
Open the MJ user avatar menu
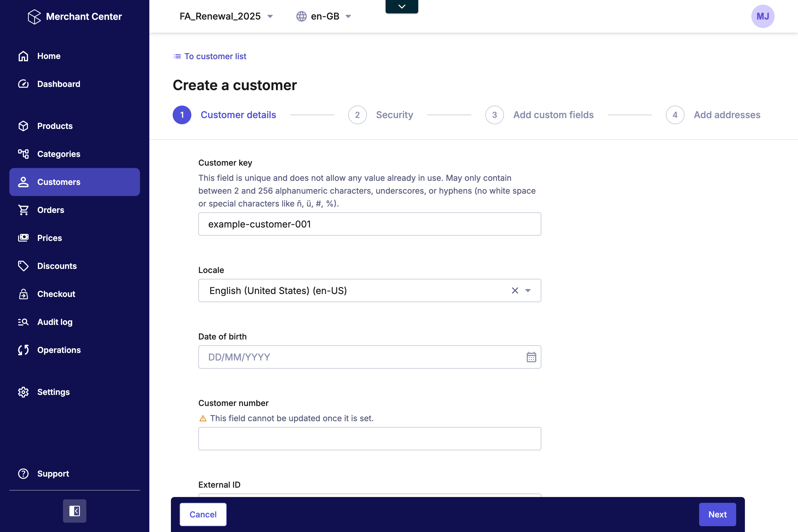762,16
